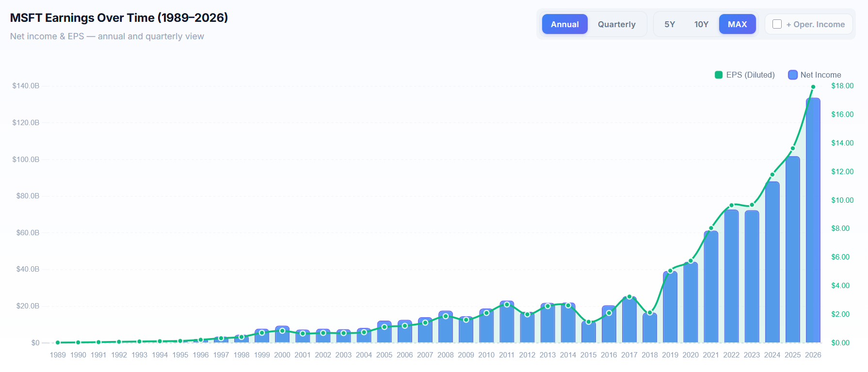Click the 2019 net income bar

point(670,307)
